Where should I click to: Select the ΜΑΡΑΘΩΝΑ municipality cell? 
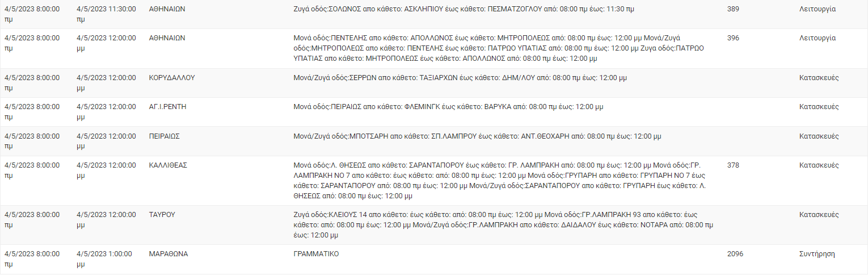pos(168,254)
